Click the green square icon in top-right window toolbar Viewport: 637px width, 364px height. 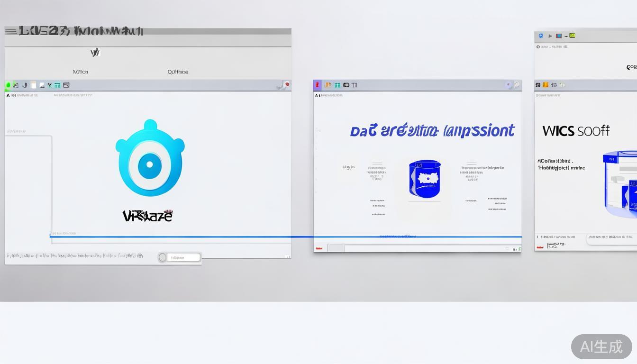tap(572, 36)
